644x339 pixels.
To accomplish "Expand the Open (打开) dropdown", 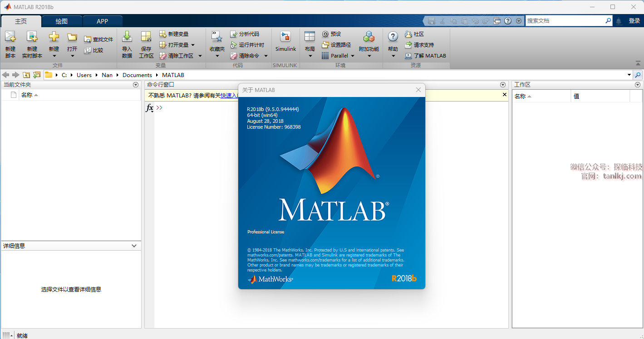I will (x=72, y=56).
